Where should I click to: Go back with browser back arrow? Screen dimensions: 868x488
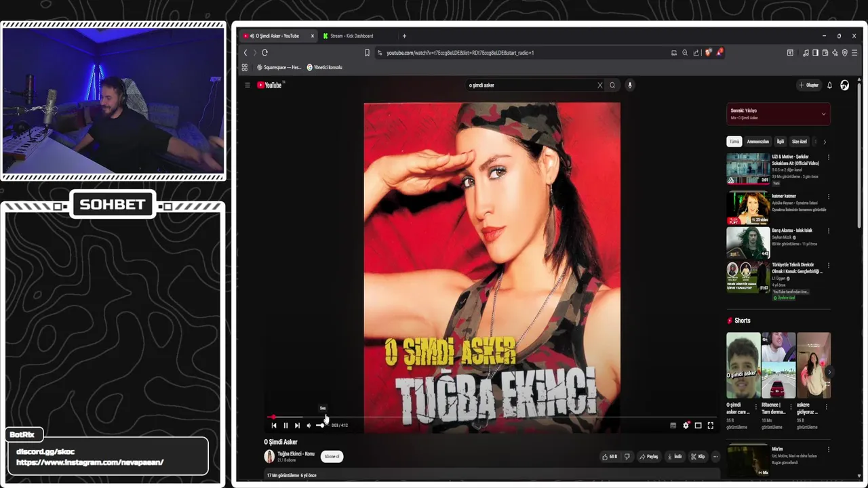pos(245,53)
